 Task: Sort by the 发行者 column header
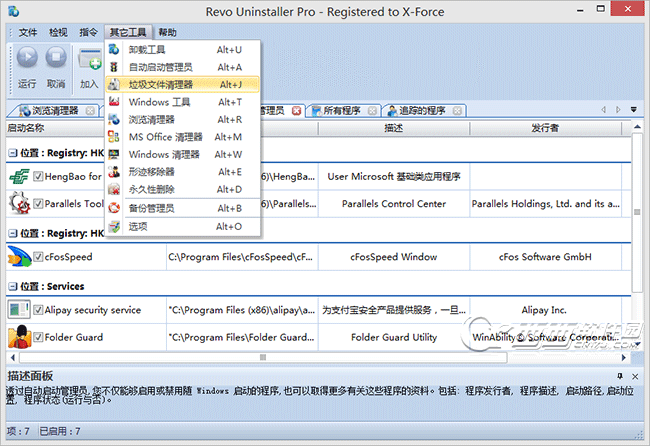pos(544,128)
